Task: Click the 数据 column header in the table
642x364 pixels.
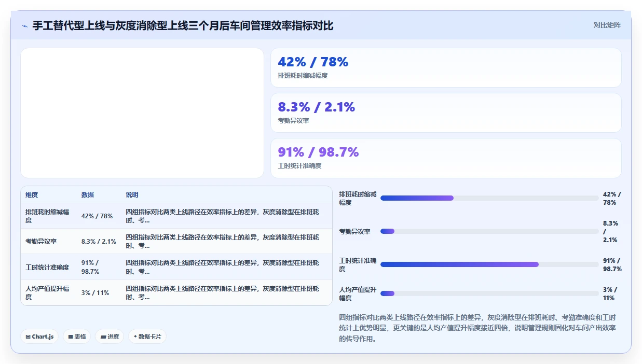Action: tap(88, 195)
